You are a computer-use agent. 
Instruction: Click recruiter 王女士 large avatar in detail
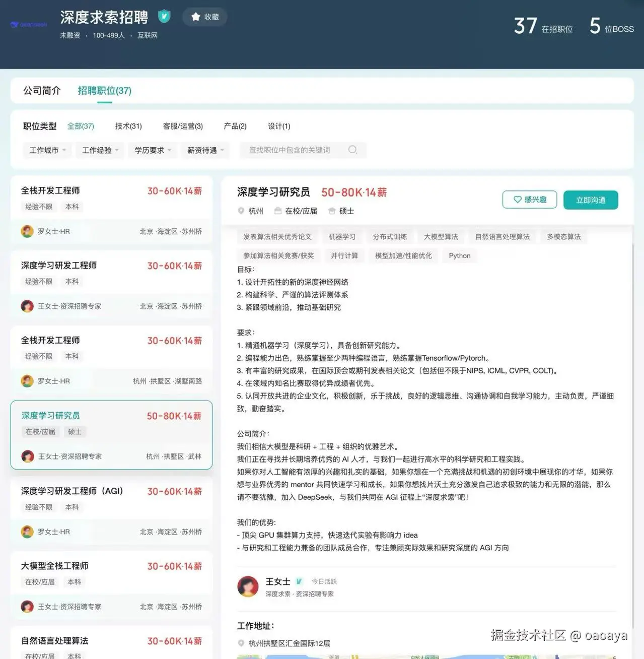pos(248,586)
